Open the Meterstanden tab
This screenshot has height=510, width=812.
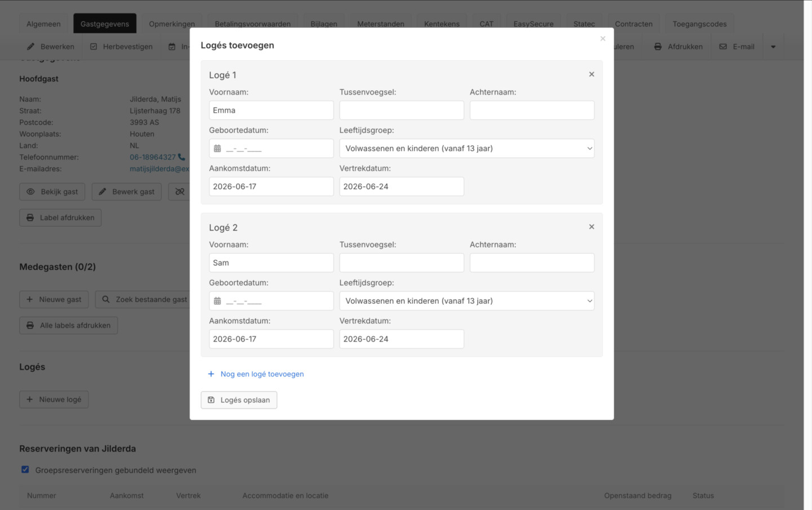381,24
